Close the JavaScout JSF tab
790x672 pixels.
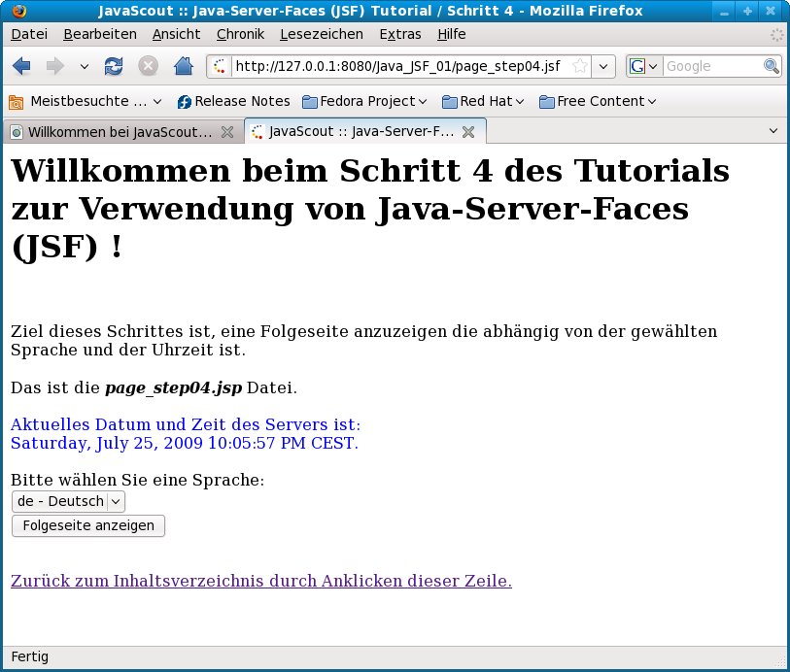point(468,131)
